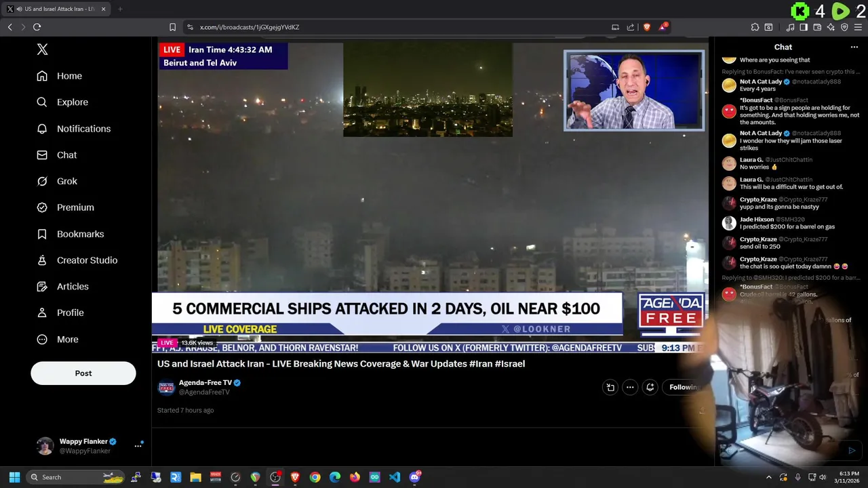Viewport: 868px width, 488px height.
Task: Open Profile in the sidebar
Action: click(x=60, y=312)
